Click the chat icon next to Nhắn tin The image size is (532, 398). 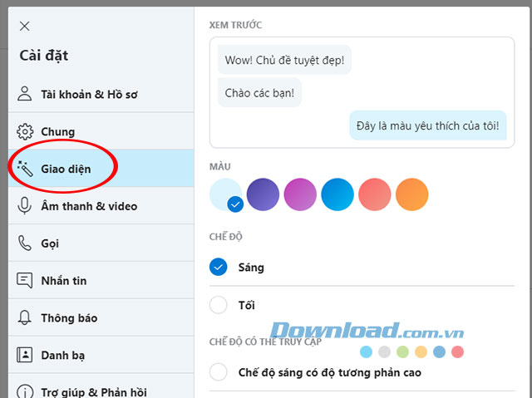(25, 280)
